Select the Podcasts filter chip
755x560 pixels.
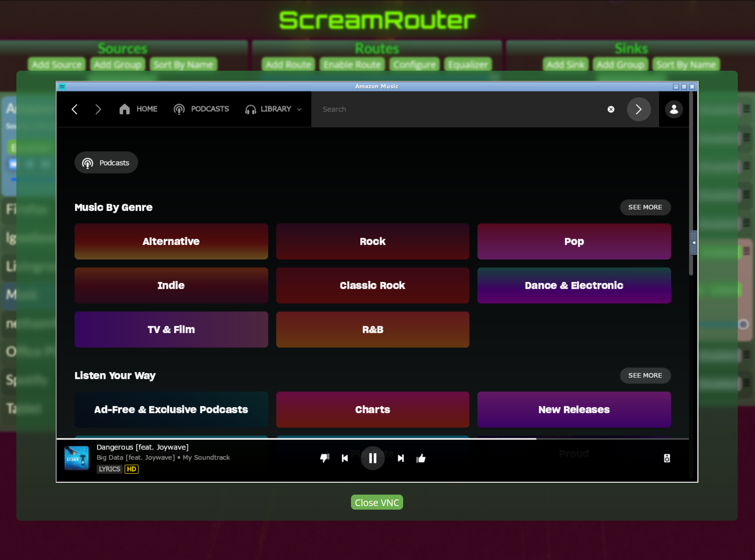tap(106, 163)
